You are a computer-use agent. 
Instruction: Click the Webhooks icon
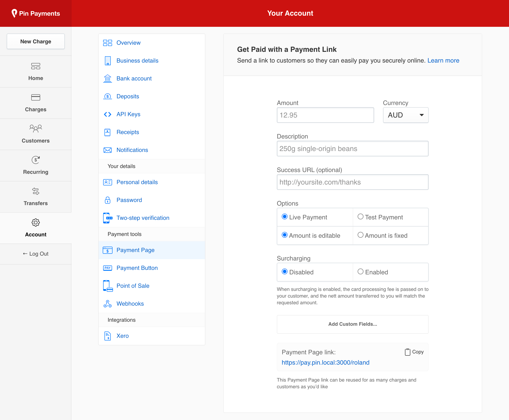[x=108, y=304]
